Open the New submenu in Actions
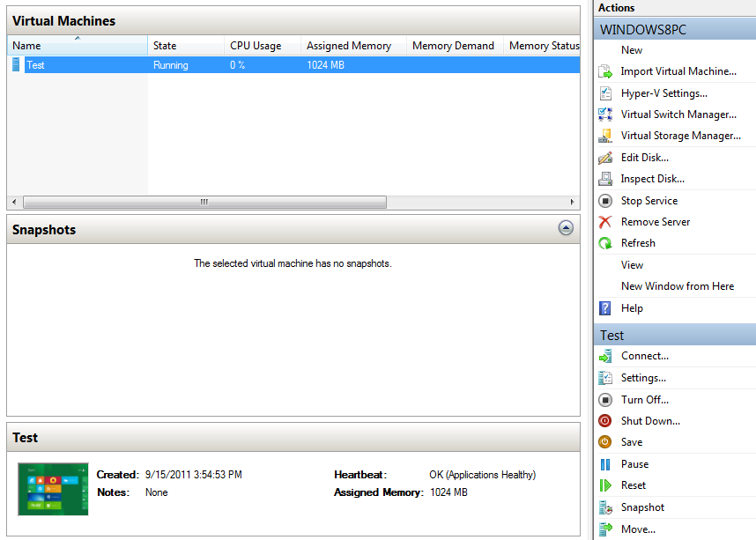Screen dimensions: 756x540 tap(631, 50)
